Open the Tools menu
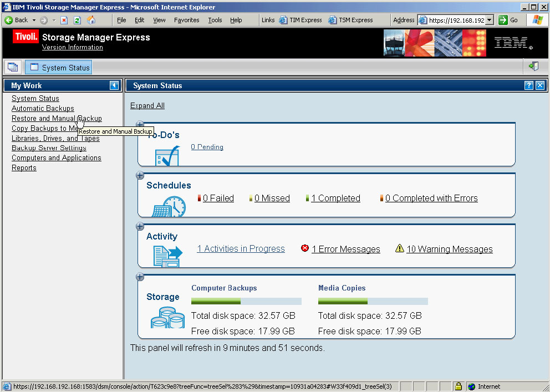550x392 pixels. click(215, 21)
